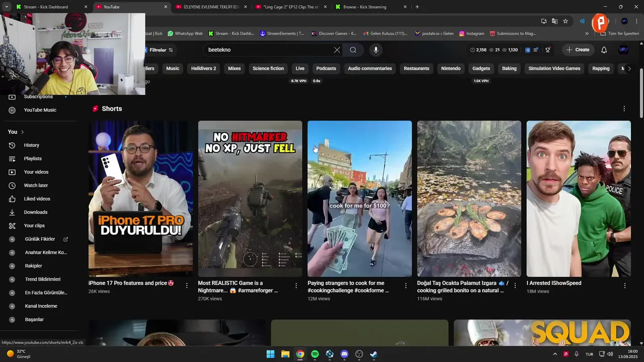Bookmark this page with the star icon
Image resolution: width=644 pixels, height=362 pixels.
click(x=566, y=21)
